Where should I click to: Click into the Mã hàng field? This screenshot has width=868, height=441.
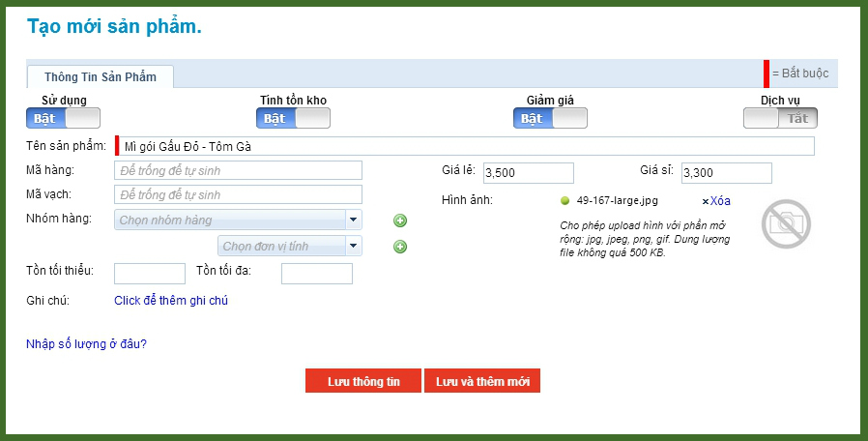point(238,170)
